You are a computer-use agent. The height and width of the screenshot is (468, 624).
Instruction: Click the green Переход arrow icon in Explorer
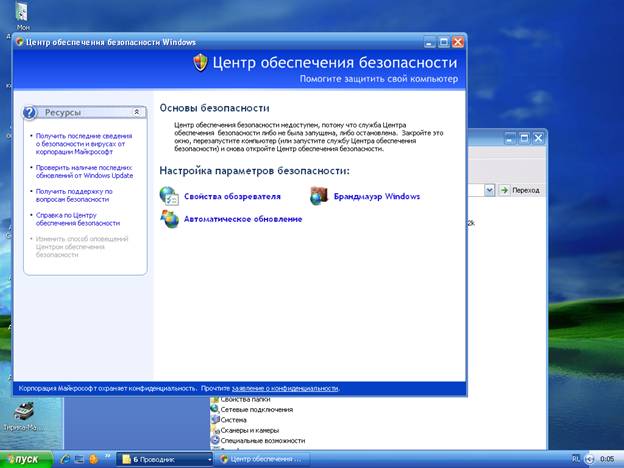click(x=505, y=190)
